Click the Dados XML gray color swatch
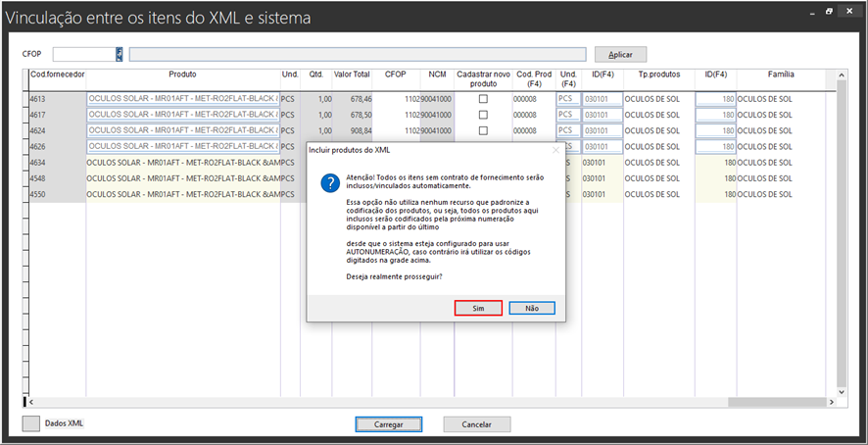The image size is (868, 445). click(32, 423)
